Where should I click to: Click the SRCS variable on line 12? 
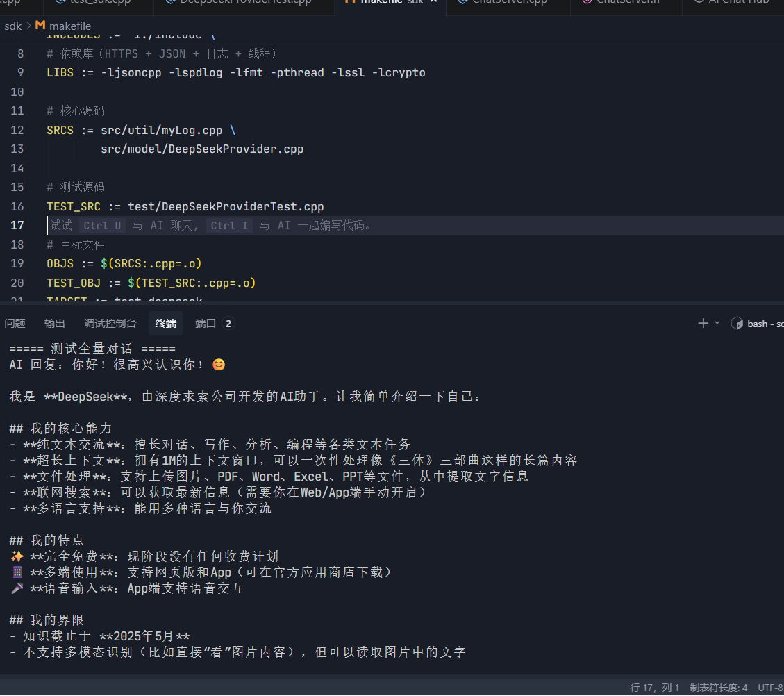click(60, 130)
